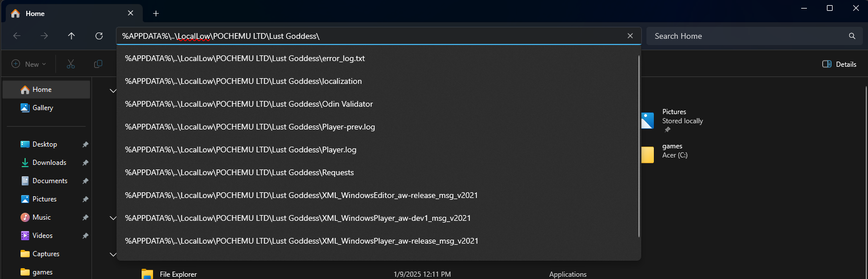Select the localization folder suggestion
The image size is (868, 279).
(x=377, y=81)
